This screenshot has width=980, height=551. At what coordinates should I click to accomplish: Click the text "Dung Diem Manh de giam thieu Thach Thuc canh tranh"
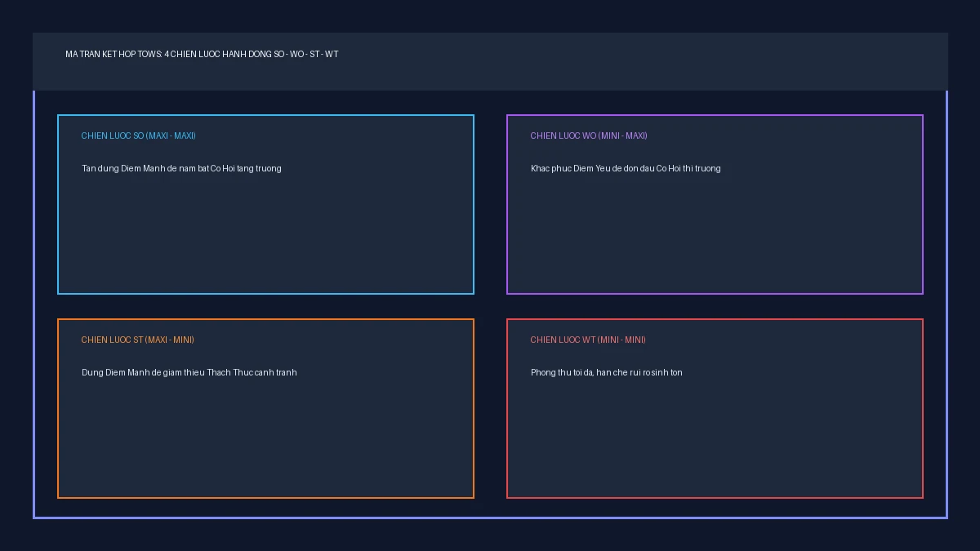click(189, 372)
